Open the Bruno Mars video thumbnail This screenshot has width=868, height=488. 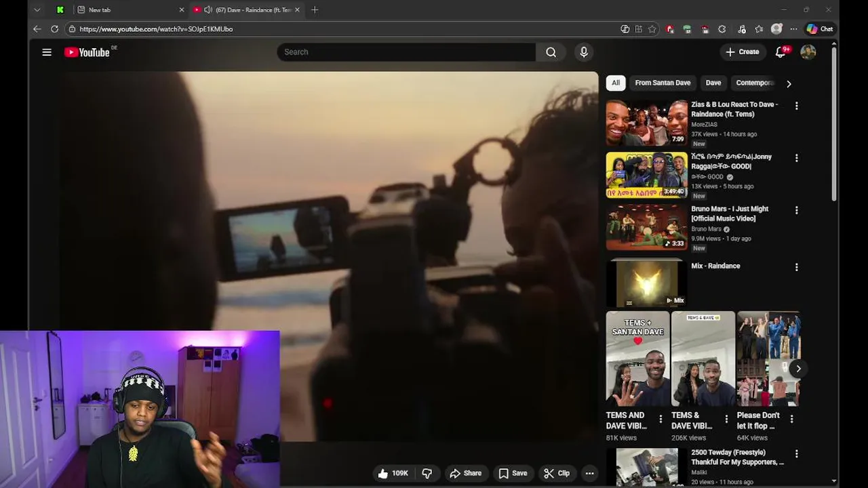point(647,228)
